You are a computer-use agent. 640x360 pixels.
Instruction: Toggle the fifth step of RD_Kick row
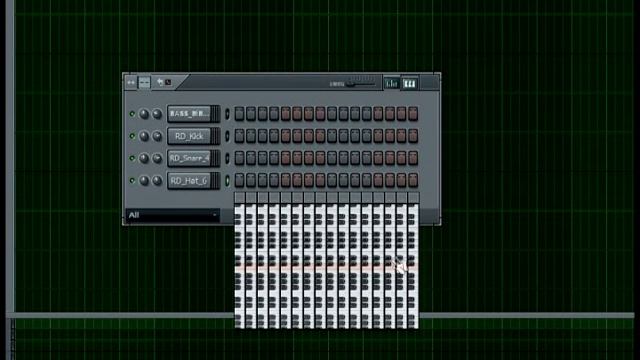click(x=286, y=136)
